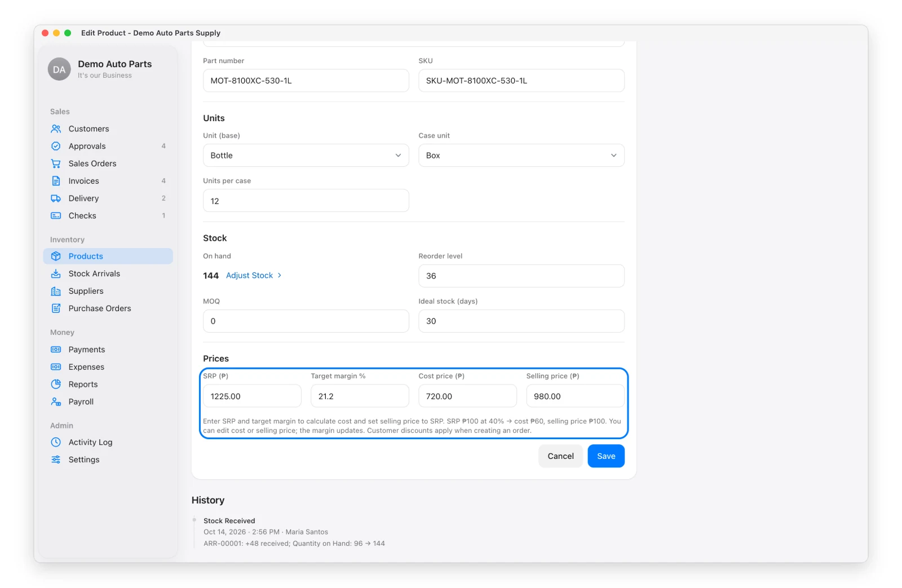The height and width of the screenshot is (588, 902).
Task: Open the Case unit Box dropdown
Action: 521,156
